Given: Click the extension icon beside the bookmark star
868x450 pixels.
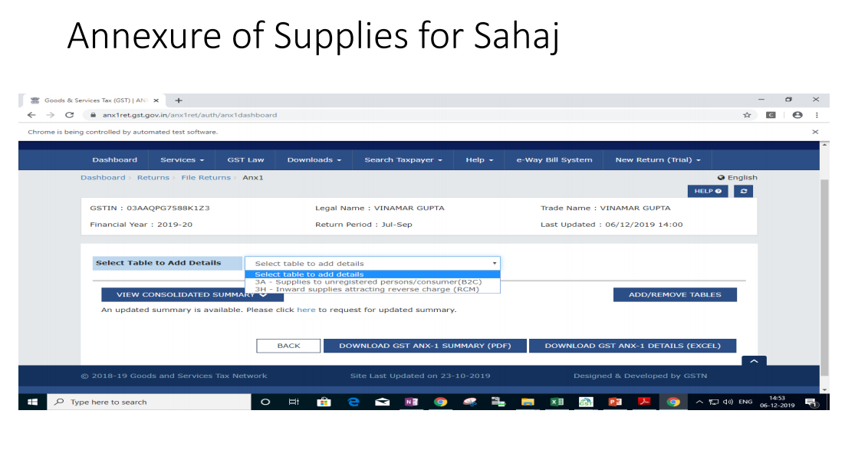Looking at the screenshot, I should pos(771,115).
